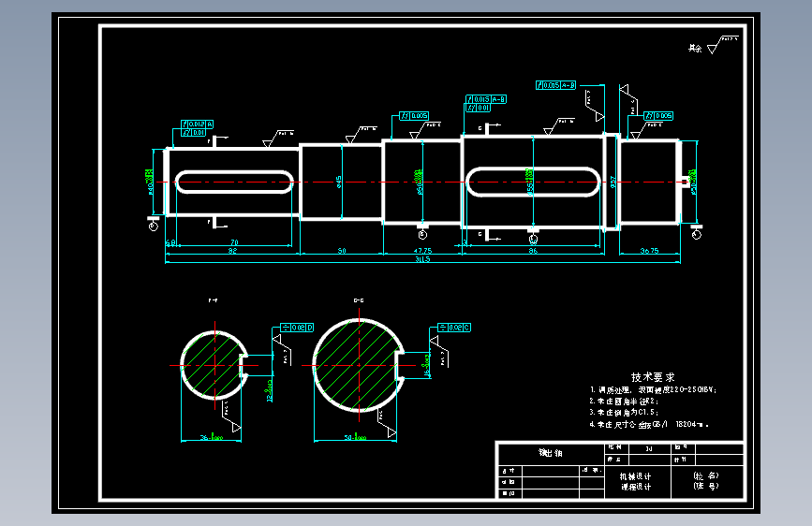Click the 0.012 A runout tolerance frame
812x526 pixels.
[197, 124]
